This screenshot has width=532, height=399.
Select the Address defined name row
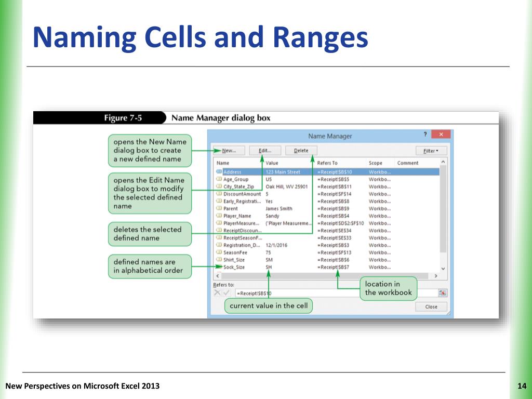327,172
